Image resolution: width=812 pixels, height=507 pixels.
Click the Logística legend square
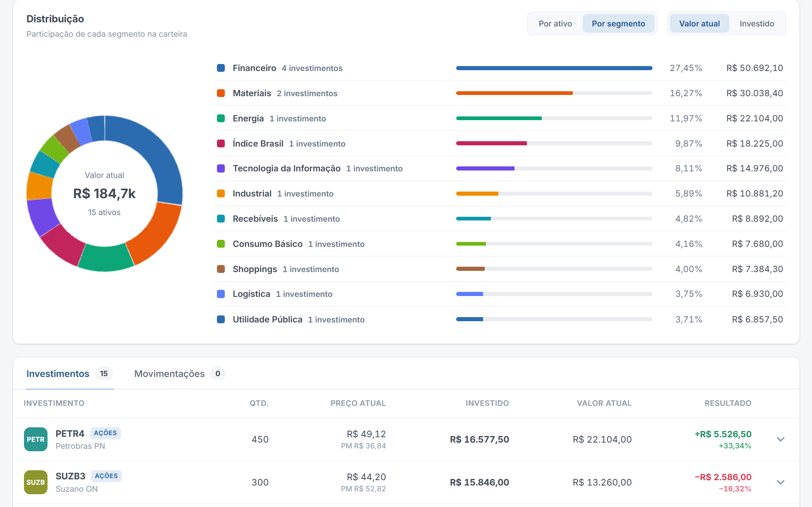[221, 294]
